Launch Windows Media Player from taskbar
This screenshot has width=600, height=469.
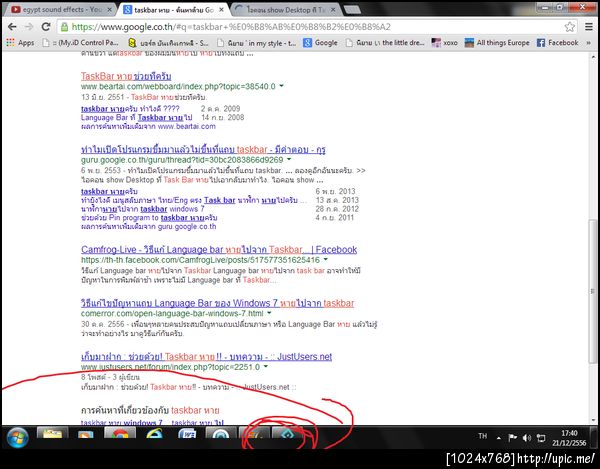86,434
